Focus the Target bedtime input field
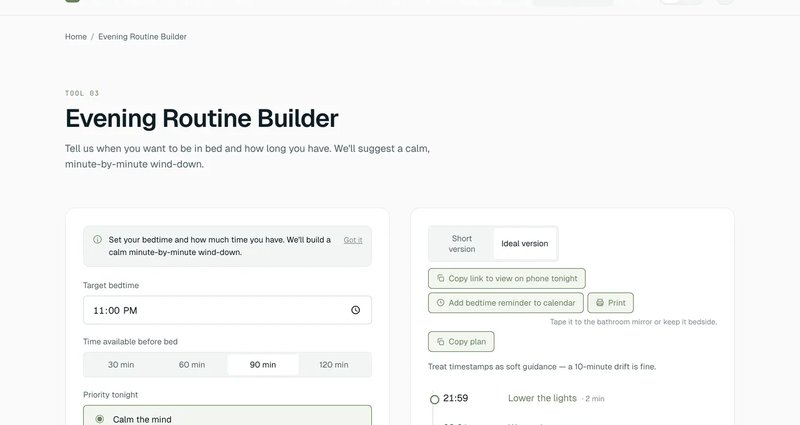 tap(227, 310)
